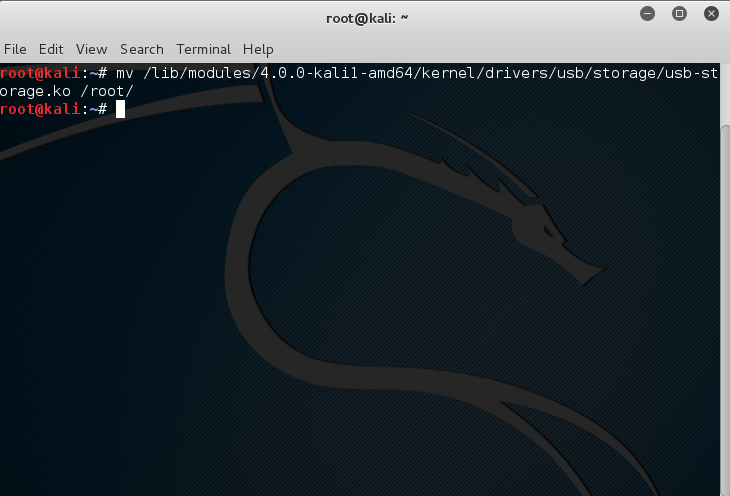Open the Terminal menu
730x496 pixels.
203,49
